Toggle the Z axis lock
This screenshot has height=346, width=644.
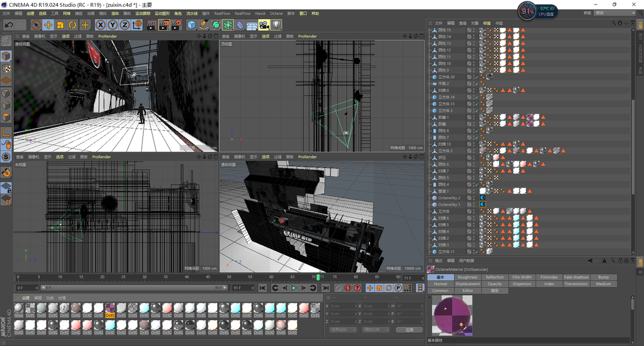point(125,25)
